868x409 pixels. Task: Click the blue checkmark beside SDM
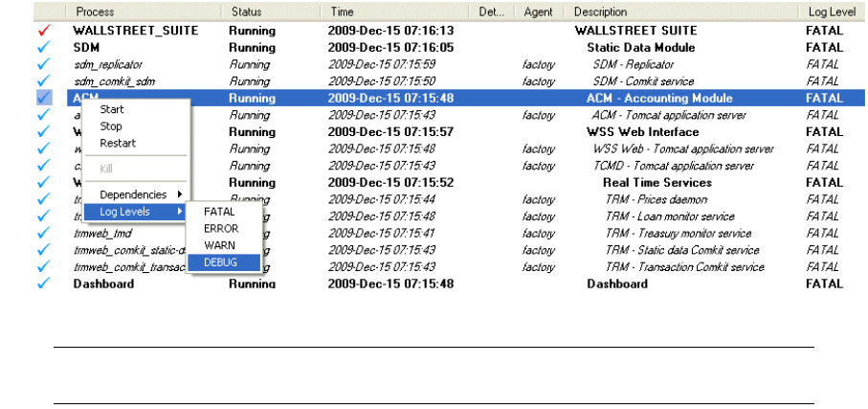point(44,48)
